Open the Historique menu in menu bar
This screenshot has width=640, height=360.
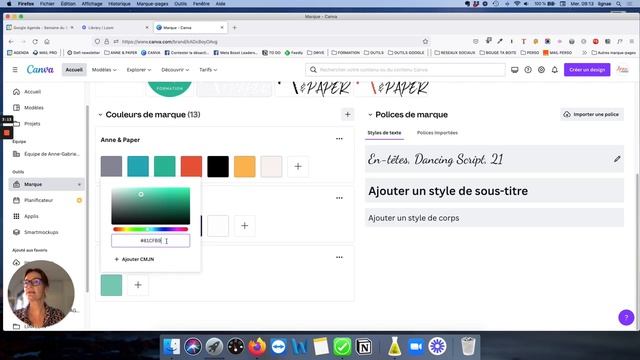[120, 4]
